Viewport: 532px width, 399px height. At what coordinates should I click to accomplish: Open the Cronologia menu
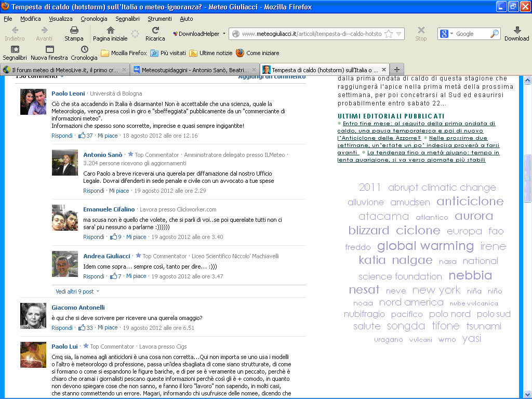click(94, 19)
